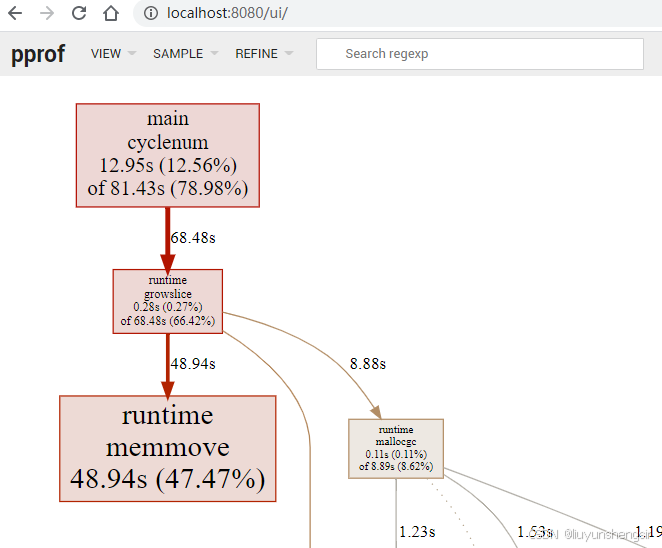Select the main cyclenum graph node
The height and width of the screenshot is (548, 662).
click(x=168, y=155)
